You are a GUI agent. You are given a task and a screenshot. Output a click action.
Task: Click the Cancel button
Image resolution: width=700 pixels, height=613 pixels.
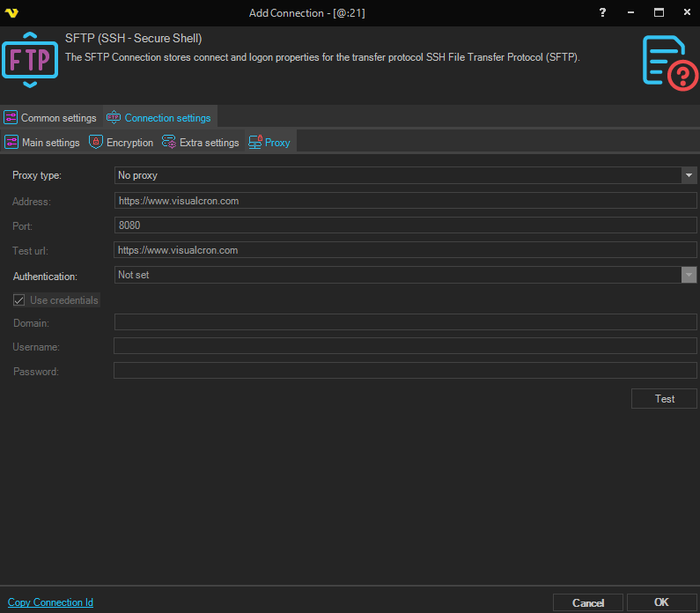(x=587, y=602)
